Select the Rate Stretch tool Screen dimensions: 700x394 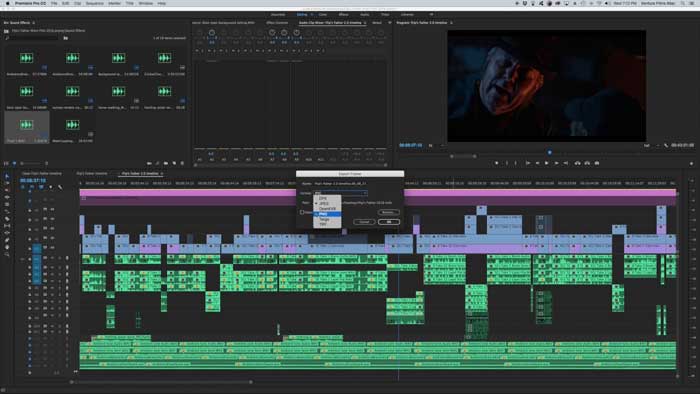pyautogui.click(x=7, y=212)
